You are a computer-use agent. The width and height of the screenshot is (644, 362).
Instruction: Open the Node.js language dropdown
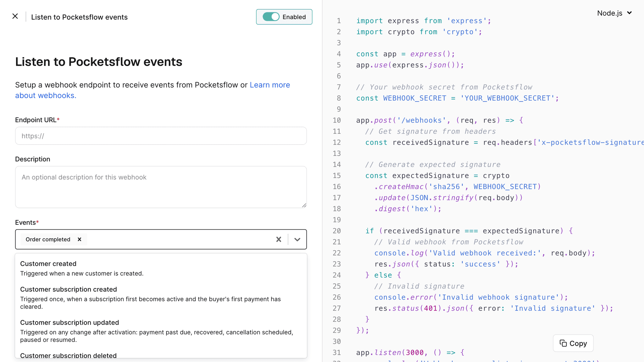click(x=614, y=13)
